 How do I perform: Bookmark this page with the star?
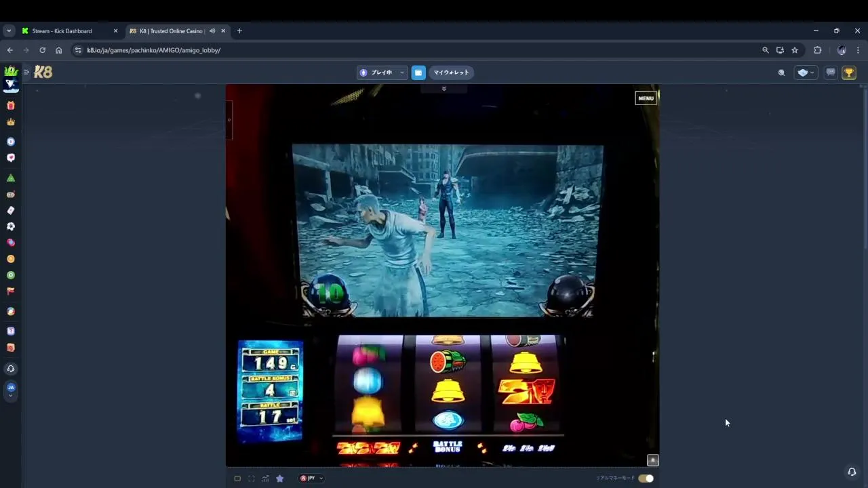[x=795, y=50]
